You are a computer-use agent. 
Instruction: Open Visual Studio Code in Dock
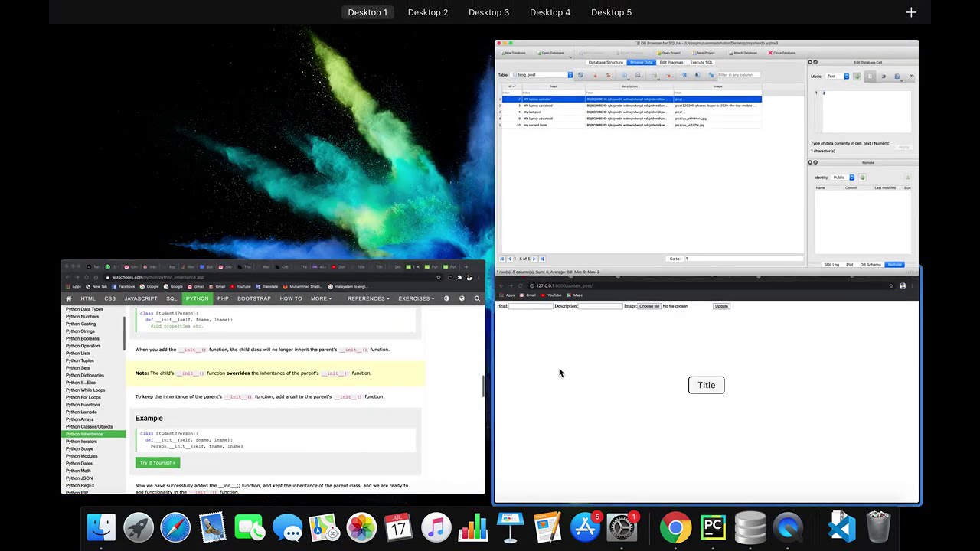pyautogui.click(x=841, y=527)
